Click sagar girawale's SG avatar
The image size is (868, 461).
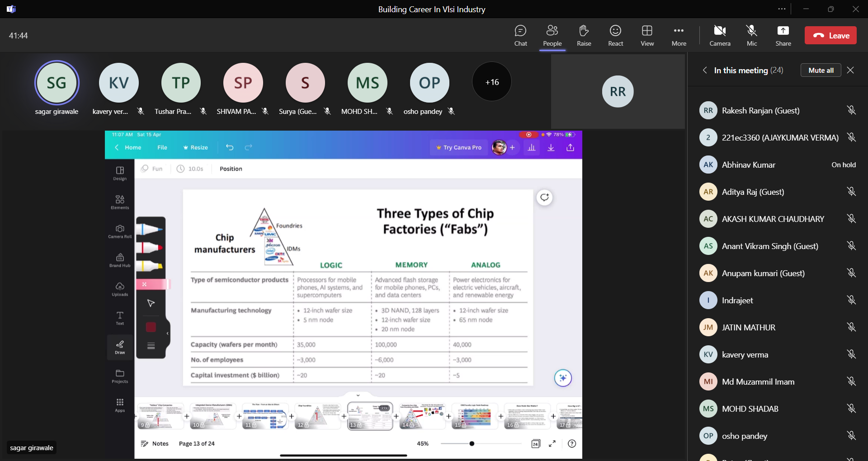click(57, 83)
